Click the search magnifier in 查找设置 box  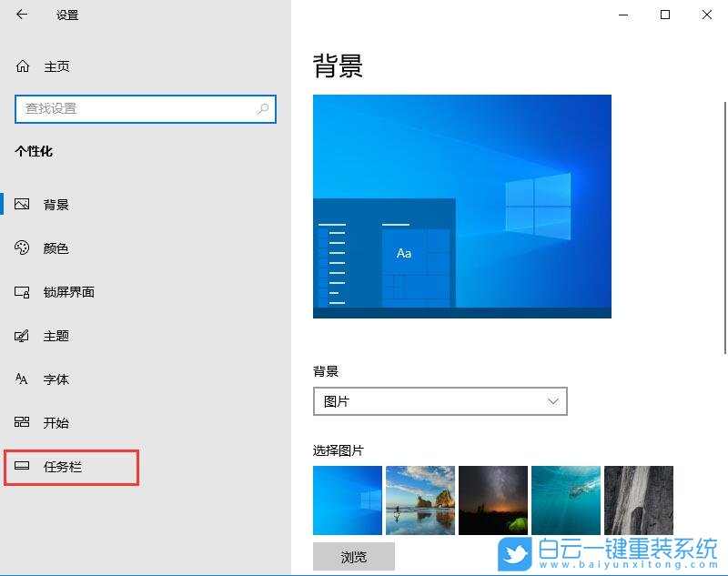point(263,108)
